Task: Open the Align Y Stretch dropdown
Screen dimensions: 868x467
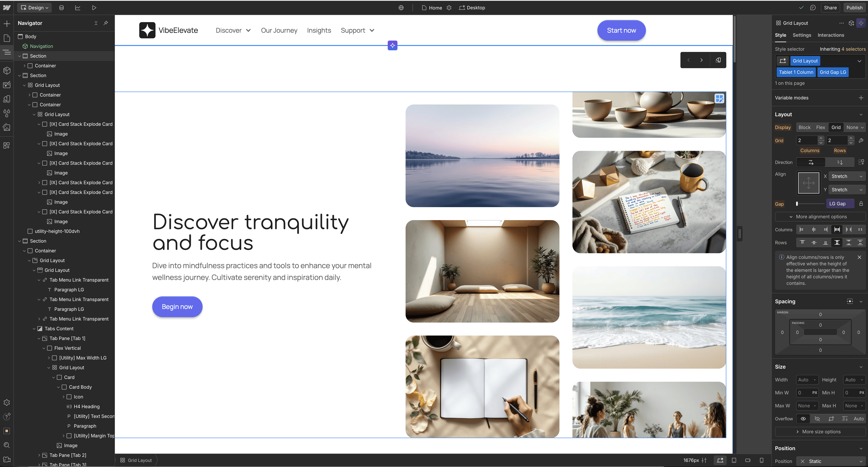Action: pyautogui.click(x=847, y=190)
